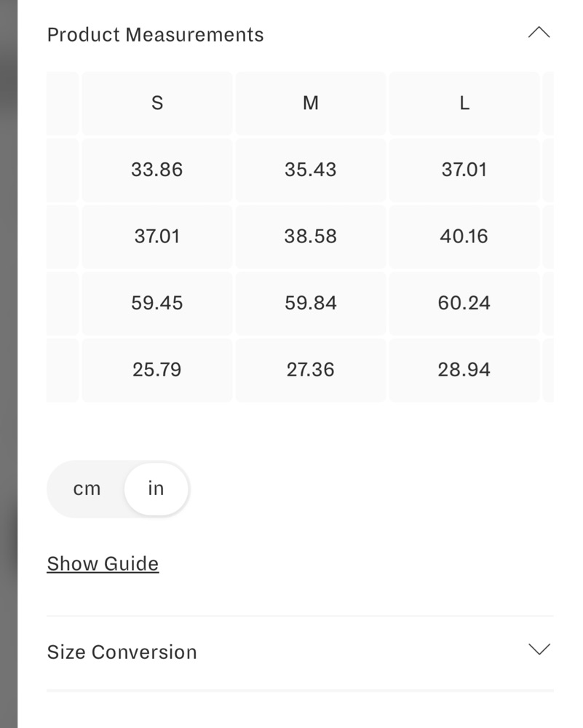
Task: Expand Size Conversion with the down chevron
Action: (539, 649)
